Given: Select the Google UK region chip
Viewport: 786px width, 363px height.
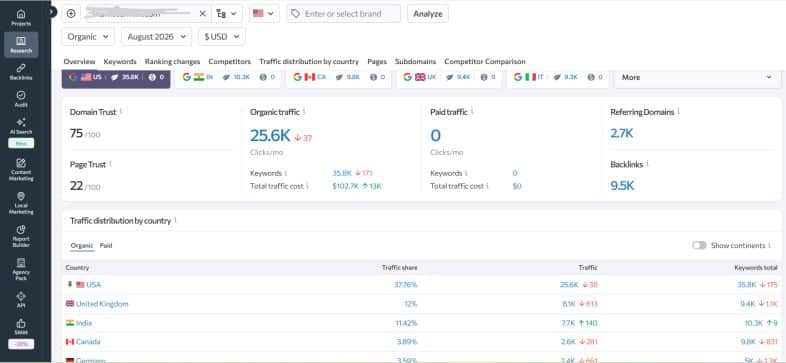Looking at the screenshot, I should tap(449, 78).
